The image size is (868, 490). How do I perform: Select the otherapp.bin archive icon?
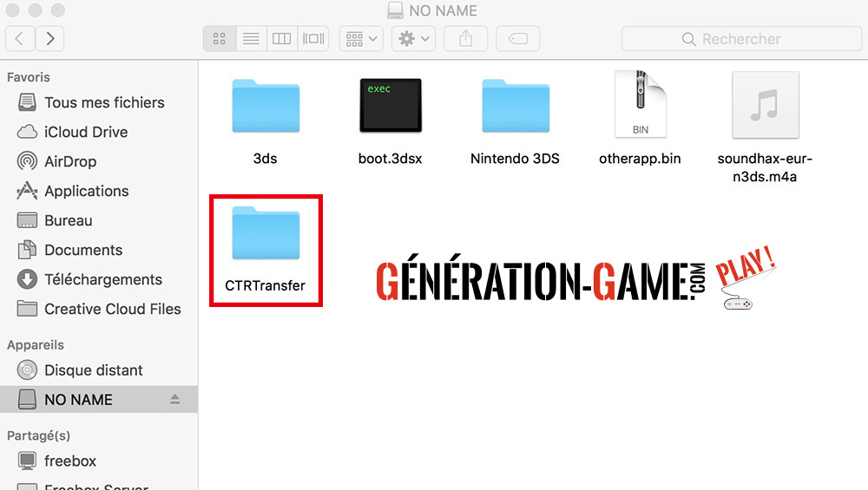click(x=641, y=104)
